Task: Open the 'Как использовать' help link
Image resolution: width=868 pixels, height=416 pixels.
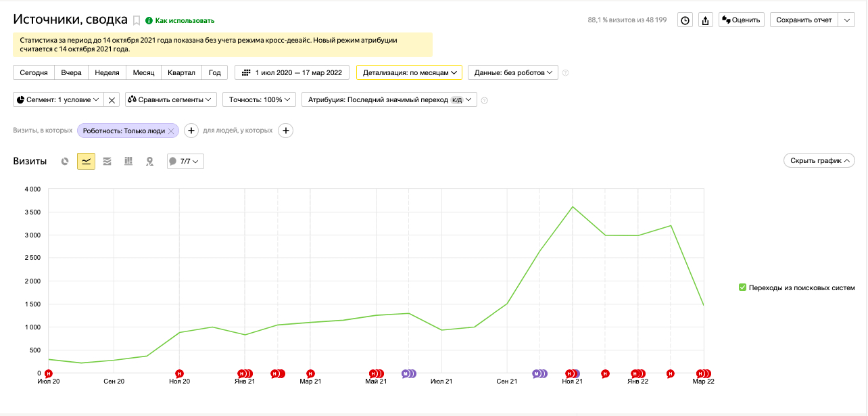Action: 185,21
